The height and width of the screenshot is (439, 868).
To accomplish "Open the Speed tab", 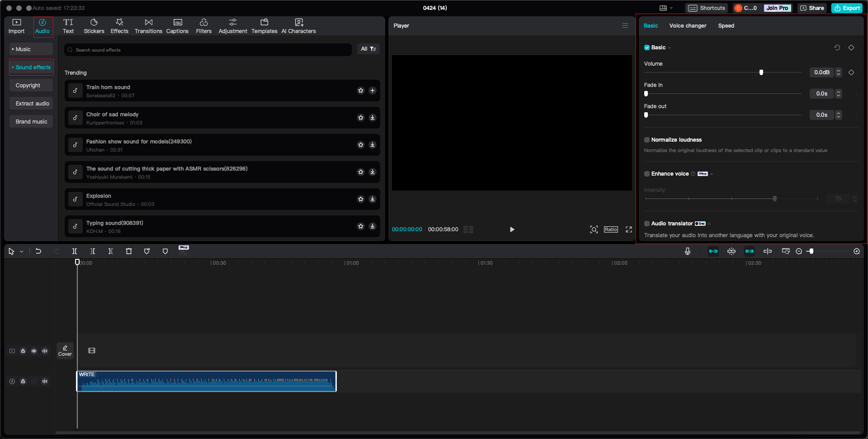I will 726,26.
